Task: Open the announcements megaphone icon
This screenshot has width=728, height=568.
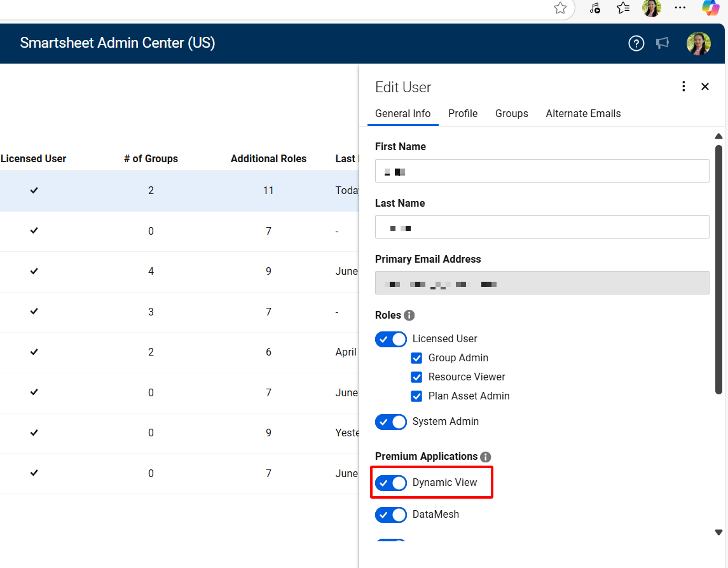Action: point(663,43)
